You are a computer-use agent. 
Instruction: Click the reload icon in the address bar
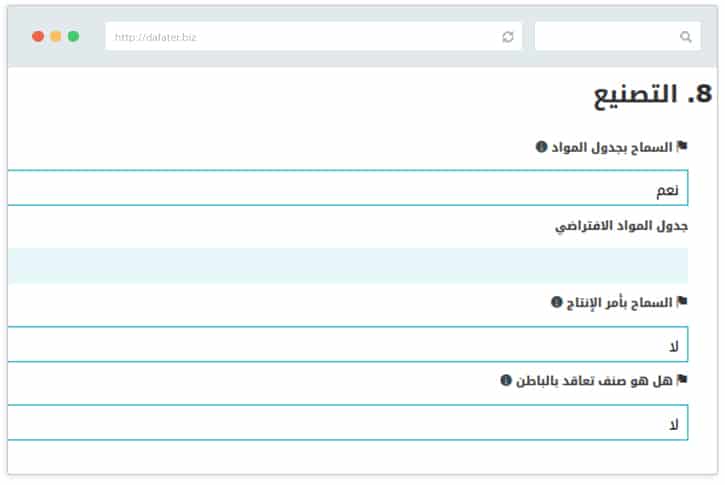tap(508, 37)
